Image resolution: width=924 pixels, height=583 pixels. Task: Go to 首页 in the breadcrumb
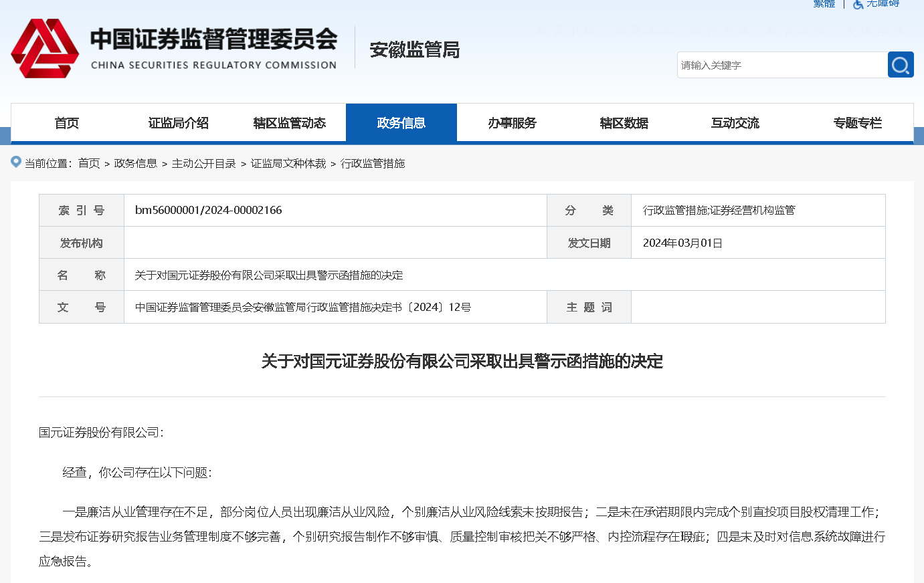coord(89,163)
